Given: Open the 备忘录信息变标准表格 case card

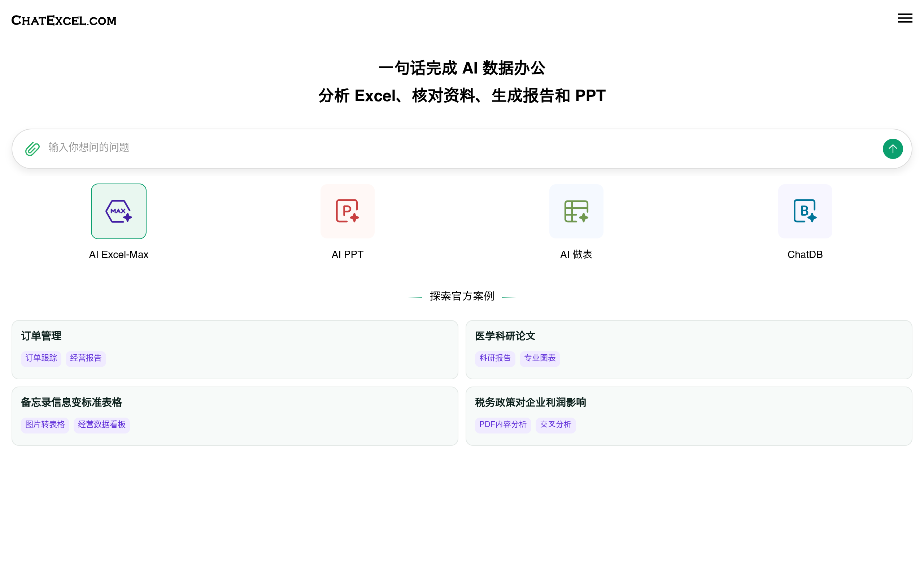Looking at the screenshot, I should (x=235, y=416).
